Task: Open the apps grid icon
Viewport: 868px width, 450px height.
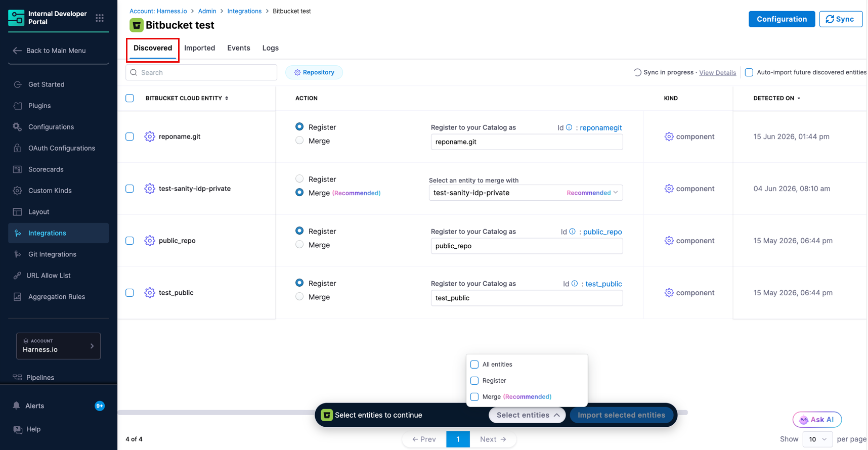Action: pyautogui.click(x=100, y=18)
